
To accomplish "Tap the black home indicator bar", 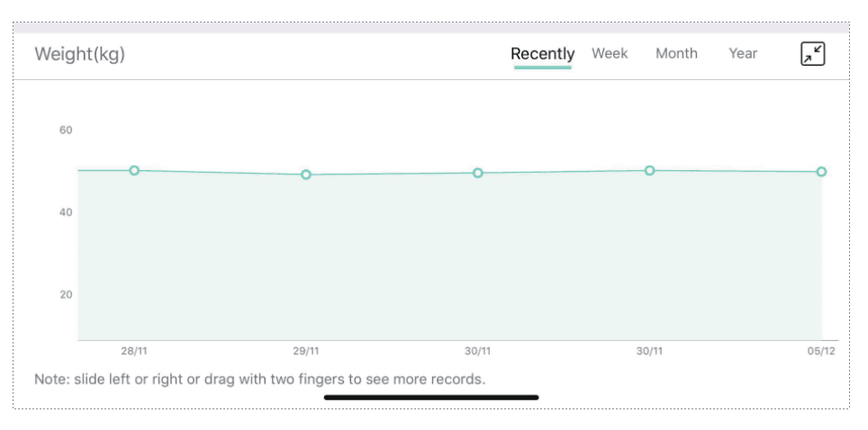I will [x=431, y=397].
